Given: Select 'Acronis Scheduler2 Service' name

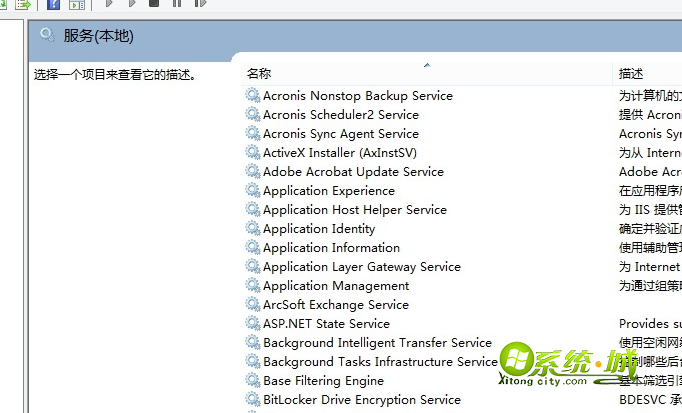Looking at the screenshot, I should [x=341, y=115].
